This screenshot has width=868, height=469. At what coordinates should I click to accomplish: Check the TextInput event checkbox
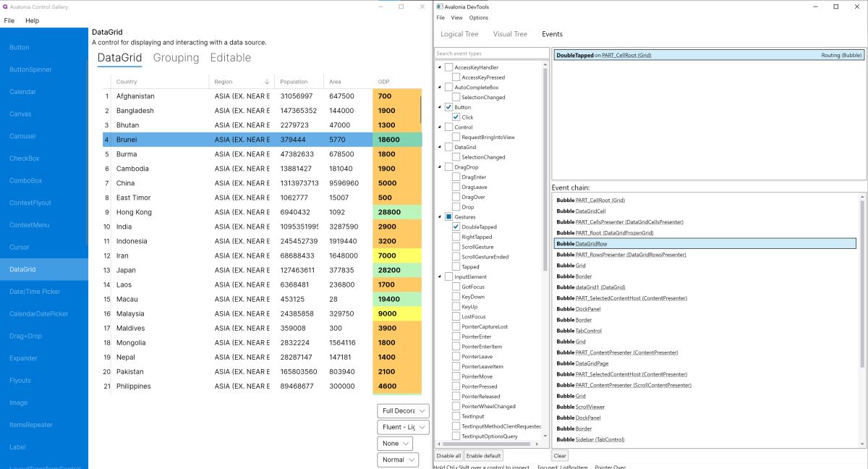[456, 416]
